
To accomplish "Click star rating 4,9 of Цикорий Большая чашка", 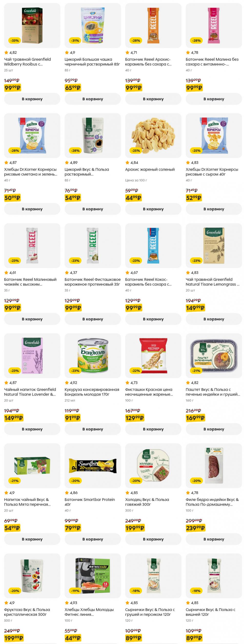I will [x=70, y=53].
